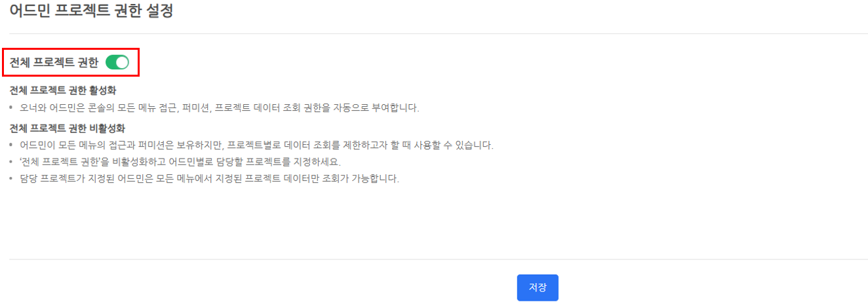The height and width of the screenshot is (304, 868).
Task: Click the bullet dot before 오너와 어드민은
Action: 11,107
